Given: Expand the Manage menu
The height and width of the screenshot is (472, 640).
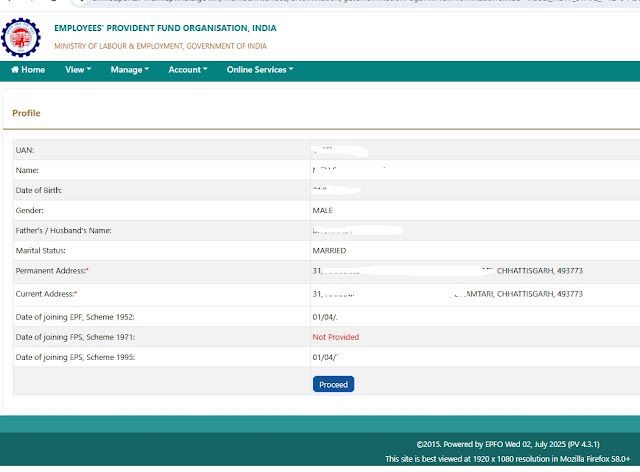Looking at the screenshot, I should coord(130,70).
